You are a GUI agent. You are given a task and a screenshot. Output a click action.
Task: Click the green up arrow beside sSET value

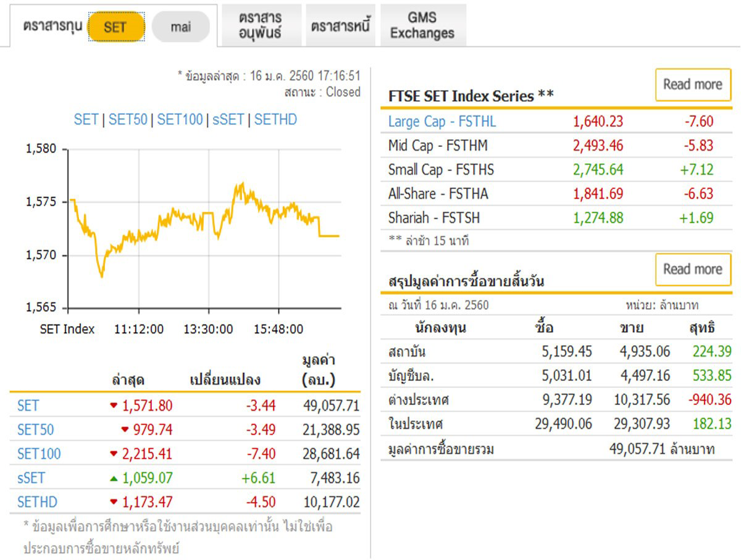pos(113,478)
